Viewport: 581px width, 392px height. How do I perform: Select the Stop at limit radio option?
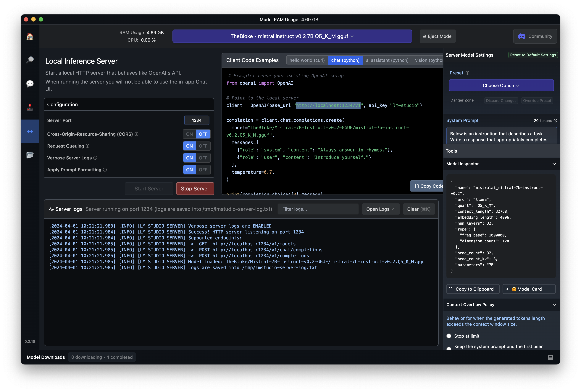pos(449,336)
